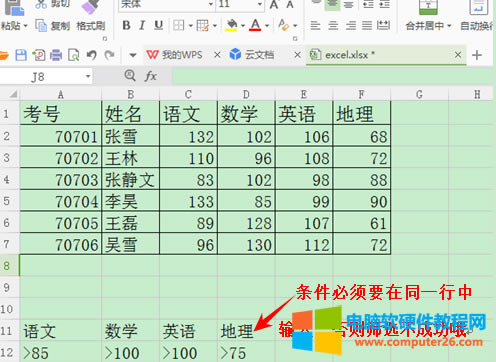Screen dimensions: 496x362
Task: Open the quick access toolbar dropdown
Action: tap(133, 55)
